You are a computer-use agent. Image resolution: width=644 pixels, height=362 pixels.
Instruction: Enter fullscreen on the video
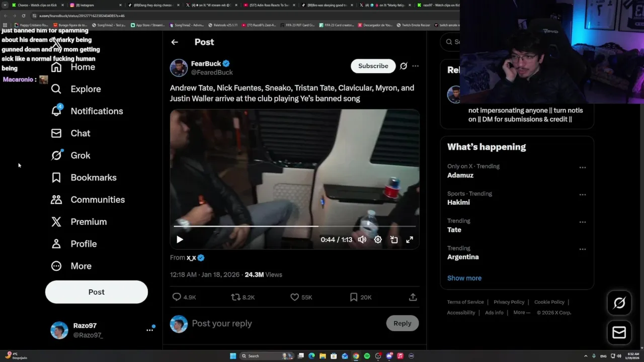coord(410,240)
